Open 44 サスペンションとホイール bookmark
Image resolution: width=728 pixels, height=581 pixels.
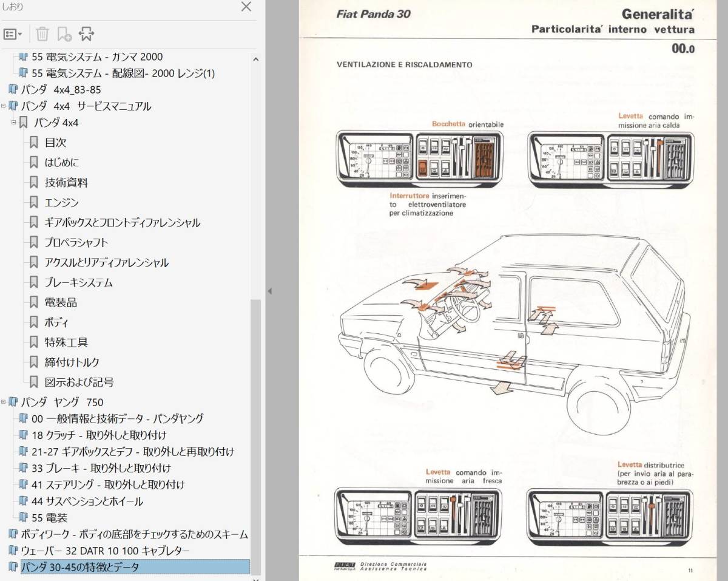87,501
